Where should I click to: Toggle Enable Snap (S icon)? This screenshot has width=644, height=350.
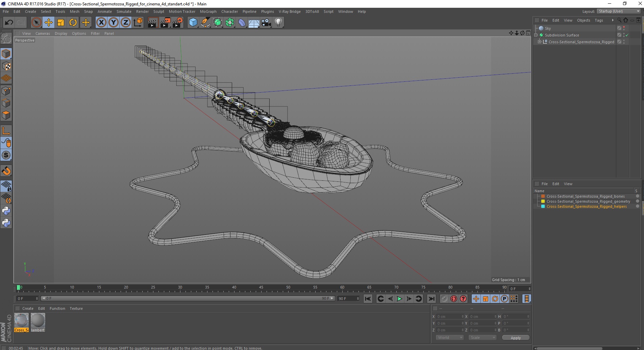tap(6, 155)
